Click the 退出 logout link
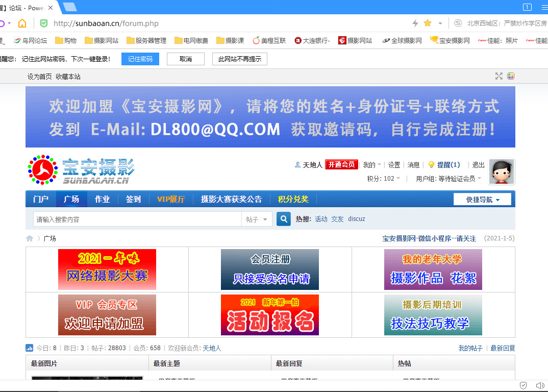Image resolution: width=548 pixels, height=392 pixels. pos(478,165)
